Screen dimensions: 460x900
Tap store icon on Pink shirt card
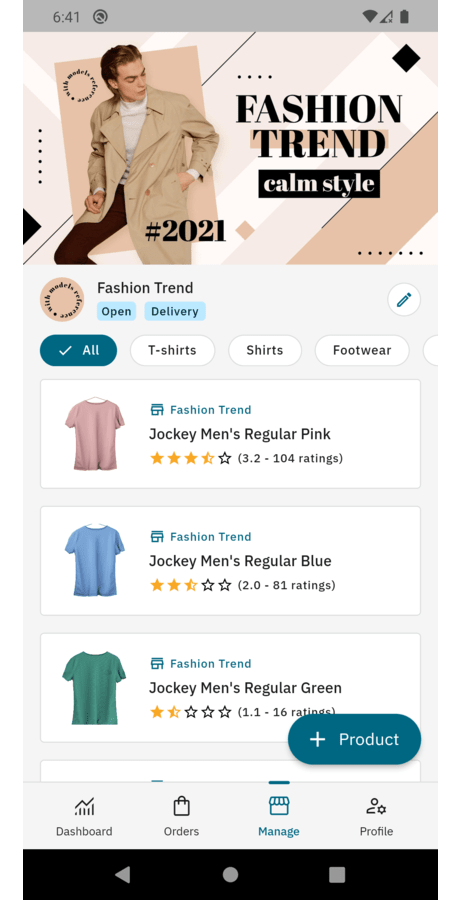[x=157, y=410]
